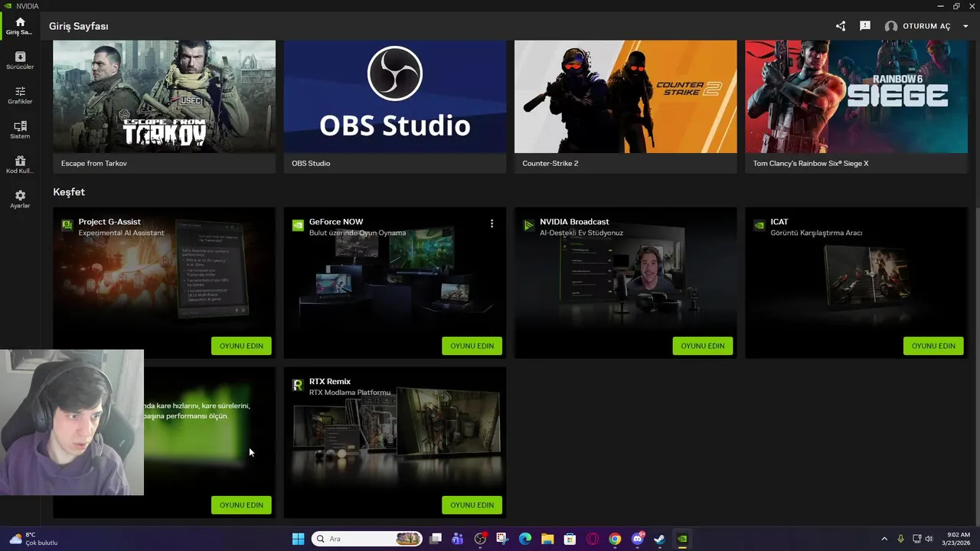980x551 pixels.
Task: Open Microsoft Teams taskbar icon
Action: pyautogui.click(x=458, y=539)
